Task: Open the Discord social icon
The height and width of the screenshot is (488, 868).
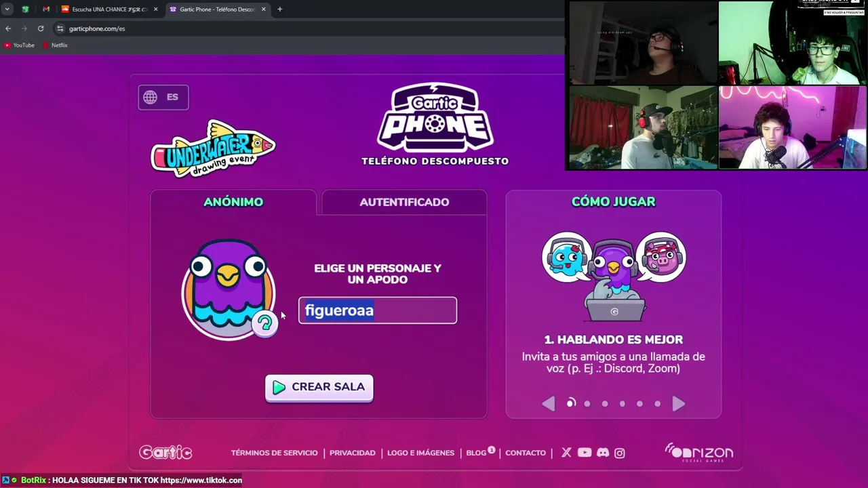Action: [603, 453]
